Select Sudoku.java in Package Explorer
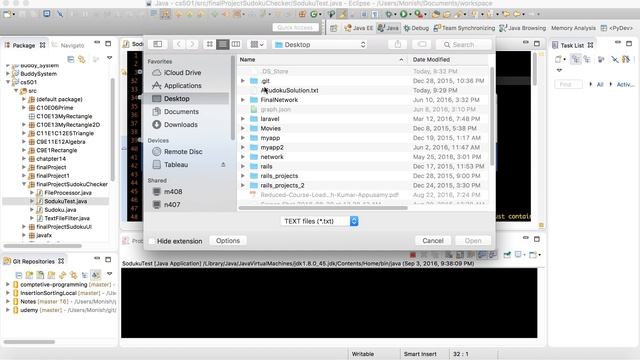Image resolution: width=640 pixels, height=360 pixels. pyautogui.click(x=60, y=210)
